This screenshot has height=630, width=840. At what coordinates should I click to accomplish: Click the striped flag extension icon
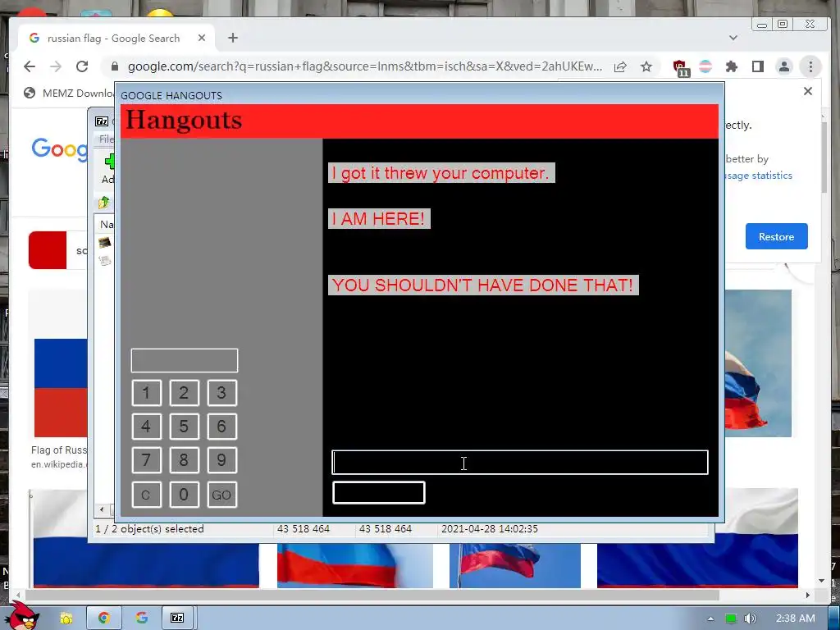tap(705, 66)
